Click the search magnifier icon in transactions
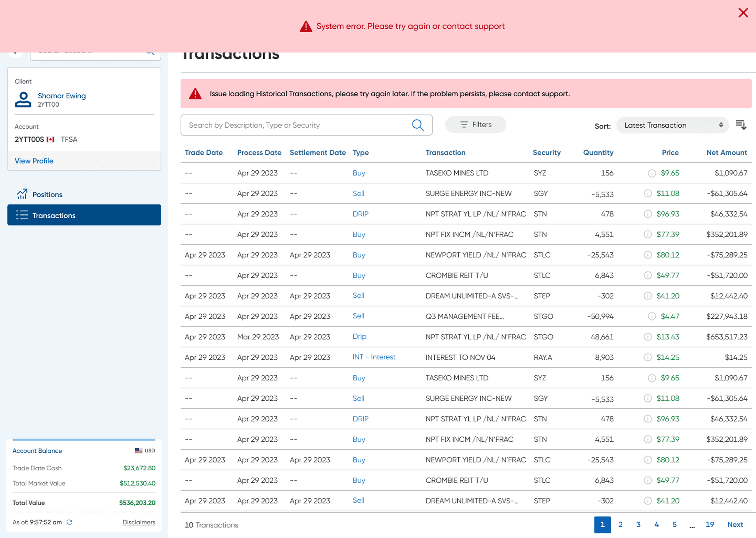Viewport: 756px width, 538px height. click(x=417, y=125)
